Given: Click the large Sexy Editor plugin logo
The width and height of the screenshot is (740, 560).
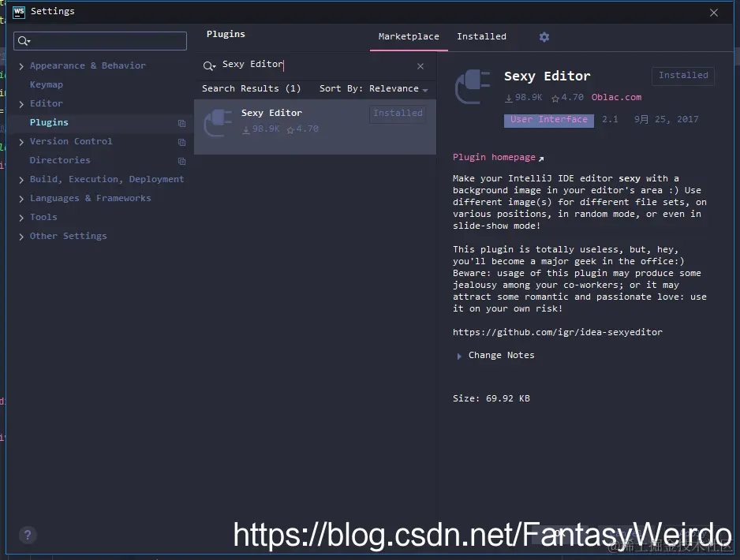Looking at the screenshot, I should click(x=473, y=87).
